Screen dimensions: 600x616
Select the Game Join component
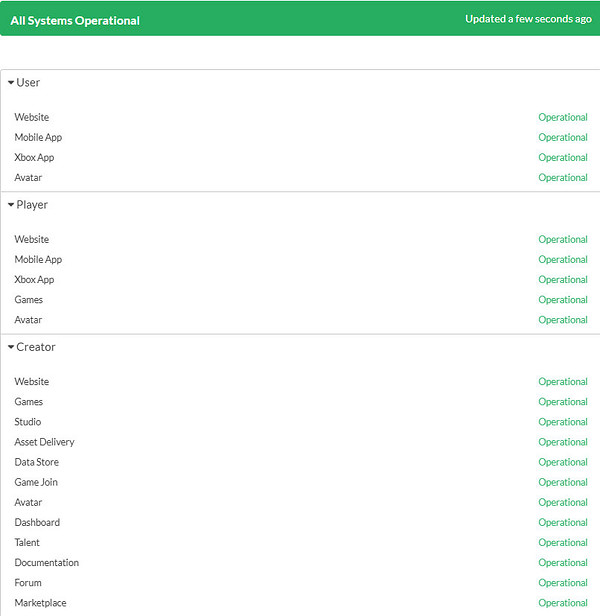[36, 482]
